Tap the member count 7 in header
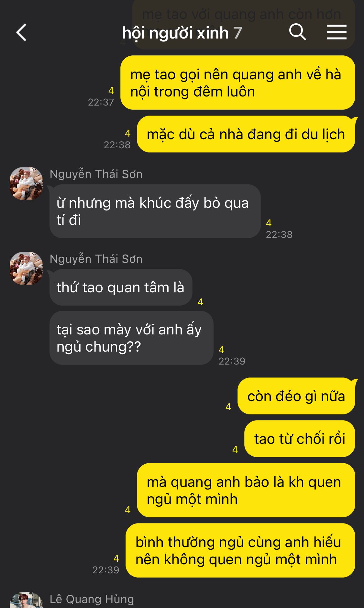Viewport: 364px width, 608px height. 238,33
